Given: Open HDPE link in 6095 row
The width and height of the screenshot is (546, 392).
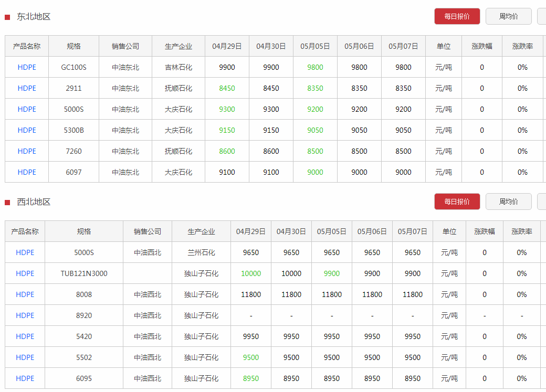Looking at the screenshot, I should click(25, 378).
